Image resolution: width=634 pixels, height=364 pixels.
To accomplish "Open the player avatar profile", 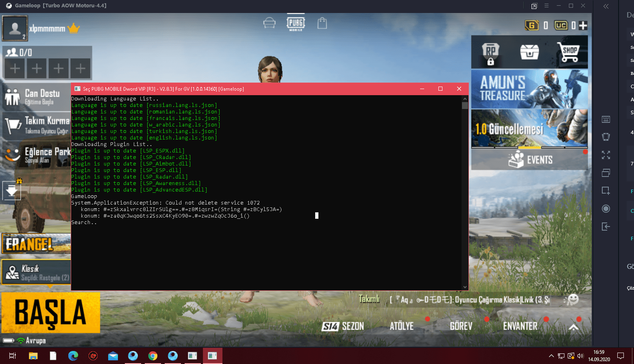I will tap(15, 28).
